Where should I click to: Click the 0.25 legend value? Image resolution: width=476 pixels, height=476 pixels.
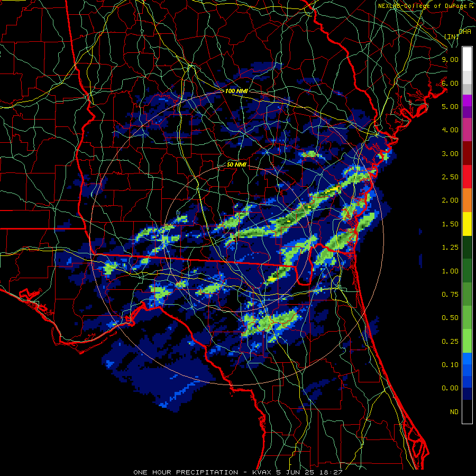click(x=450, y=342)
